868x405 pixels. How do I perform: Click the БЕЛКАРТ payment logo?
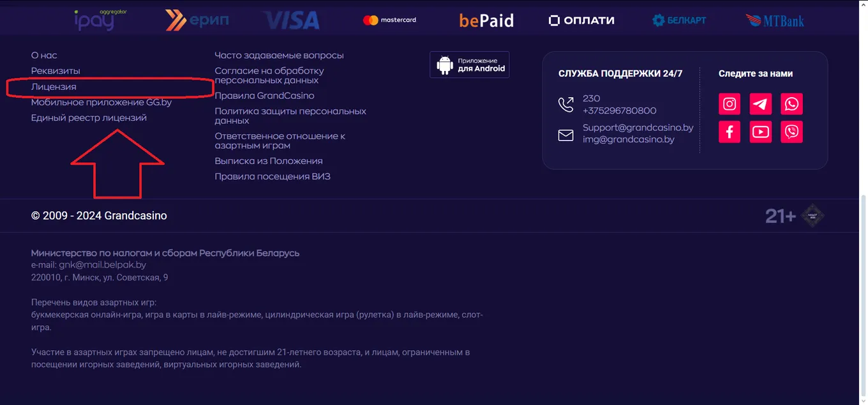[x=679, y=20]
